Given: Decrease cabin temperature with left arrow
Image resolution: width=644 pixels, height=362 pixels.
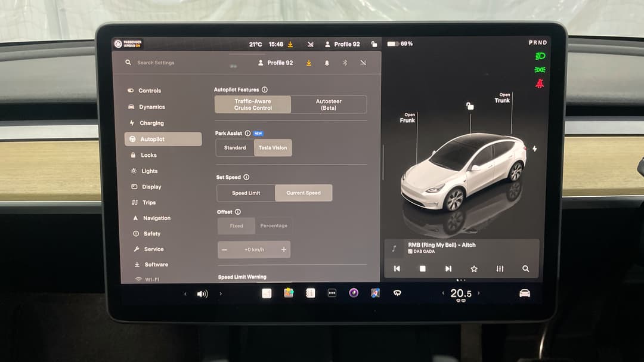Looking at the screenshot, I should coord(443,293).
